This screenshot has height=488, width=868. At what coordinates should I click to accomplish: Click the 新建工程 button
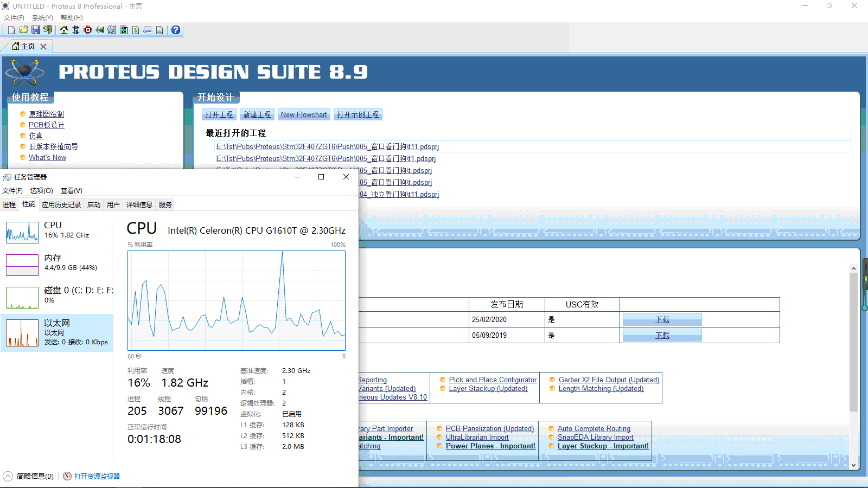tap(257, 115)
